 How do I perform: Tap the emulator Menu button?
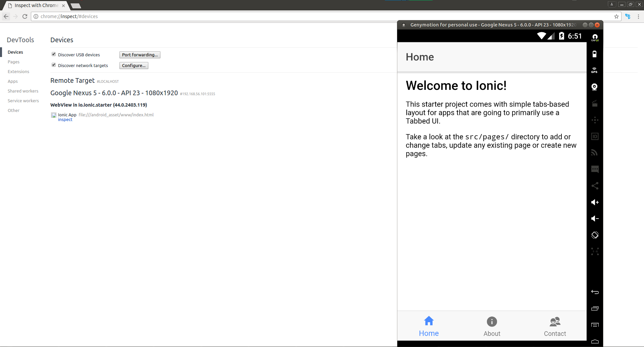point(595,325)
